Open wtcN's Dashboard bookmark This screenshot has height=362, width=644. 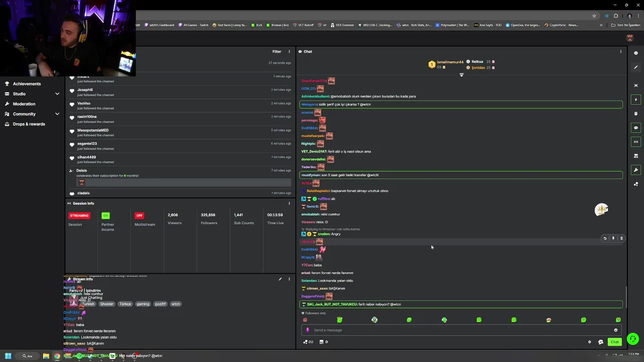[x=159, y=25]
